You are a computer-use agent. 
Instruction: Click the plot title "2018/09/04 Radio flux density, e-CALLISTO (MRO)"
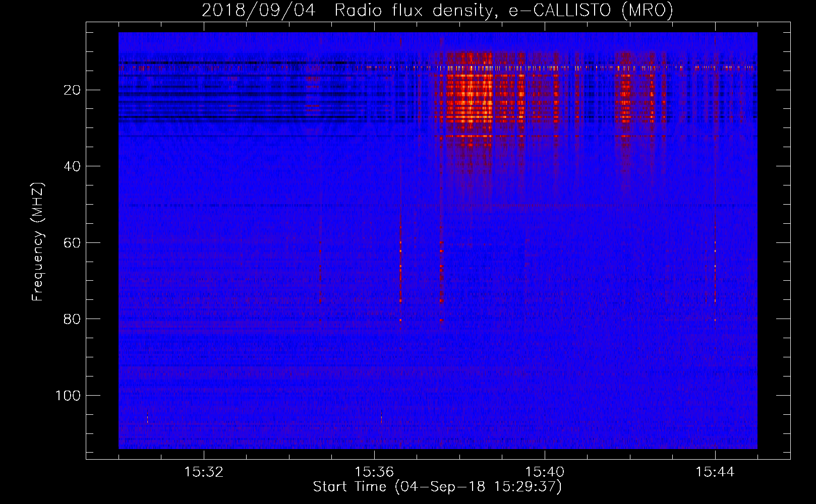coord(437,10)
